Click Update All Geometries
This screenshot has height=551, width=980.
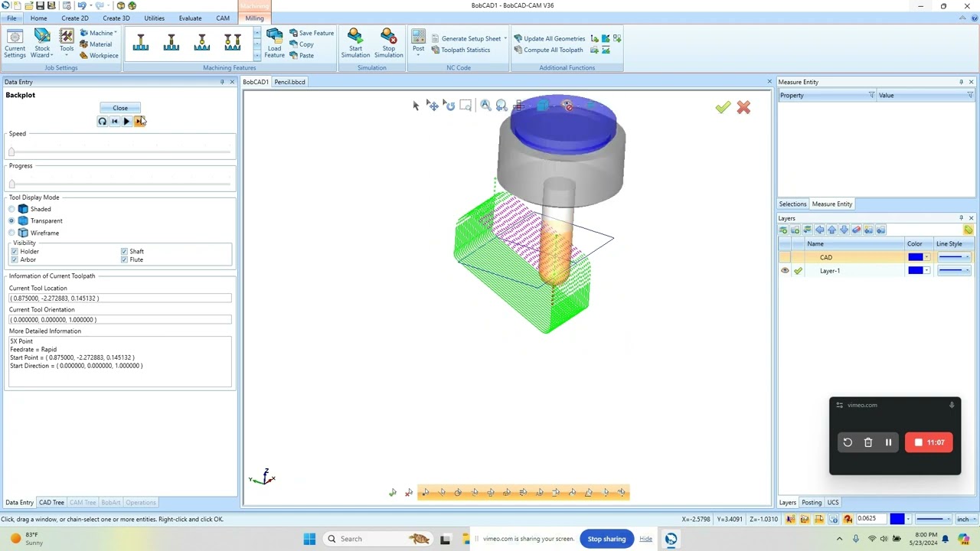549,38
